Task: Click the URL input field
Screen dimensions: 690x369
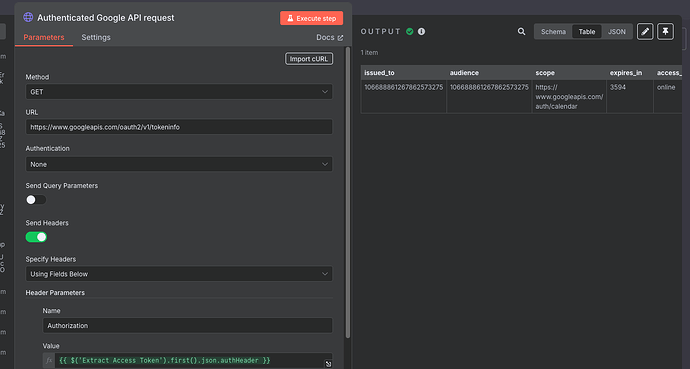Action: tap(179, 127)
